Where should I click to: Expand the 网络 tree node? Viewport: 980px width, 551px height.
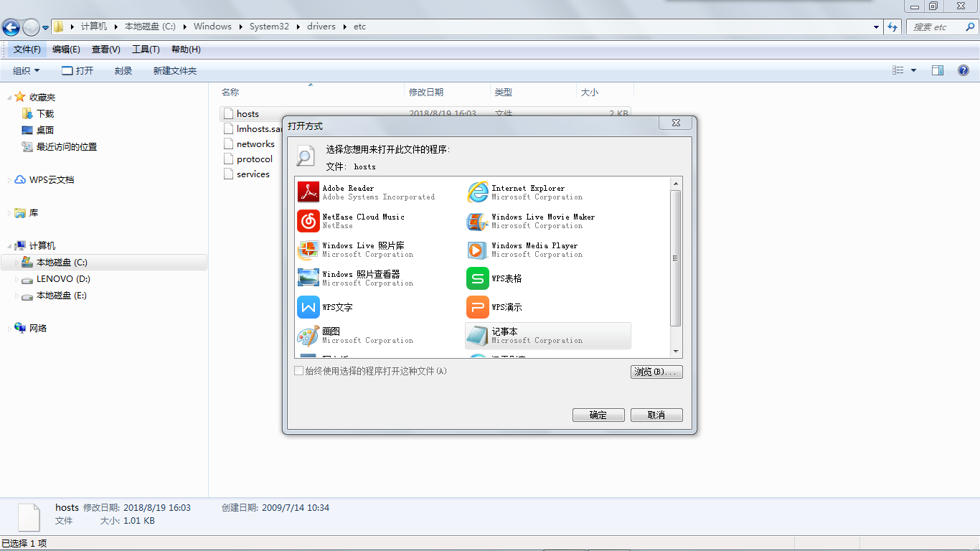coord(9,328)
